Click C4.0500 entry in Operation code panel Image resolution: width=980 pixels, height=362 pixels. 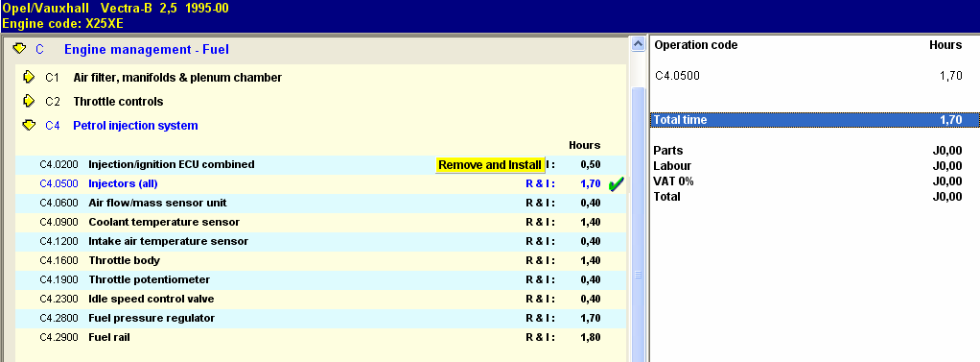pos(678,76)
